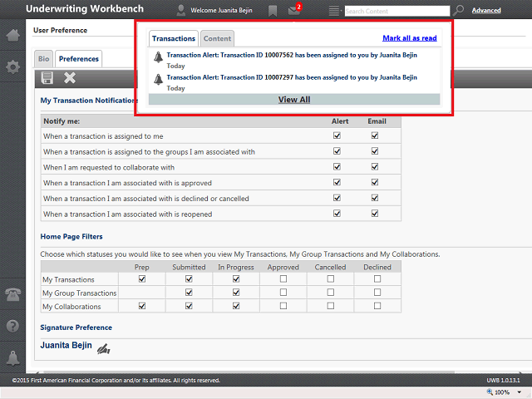Switch to the Content notifications tab
This screenshot has height=399, width=532.
click(x=217, y=38)
